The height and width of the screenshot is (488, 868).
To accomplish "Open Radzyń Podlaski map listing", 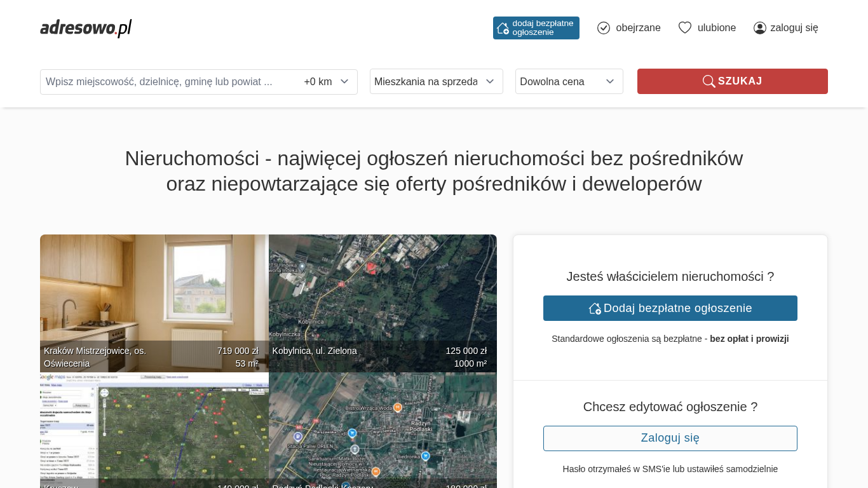I will [383, 429].
